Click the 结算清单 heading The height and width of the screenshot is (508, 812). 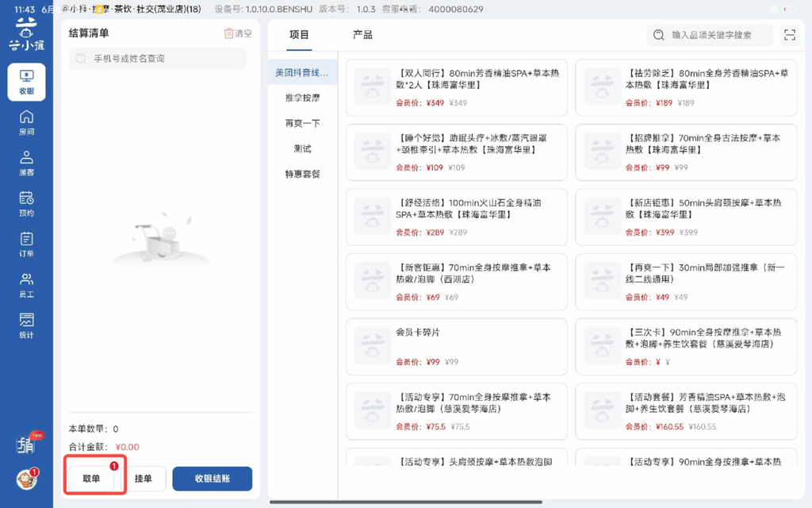(89, 33)
